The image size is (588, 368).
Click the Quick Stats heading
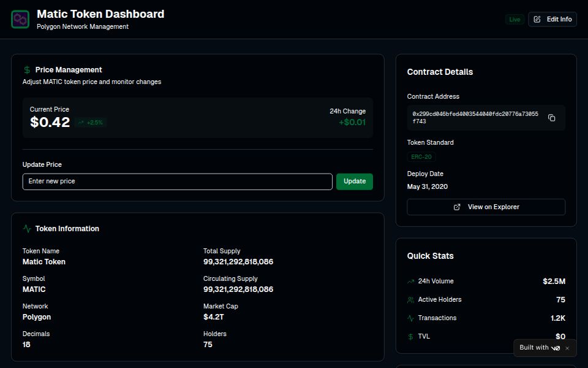click(430, 256)
